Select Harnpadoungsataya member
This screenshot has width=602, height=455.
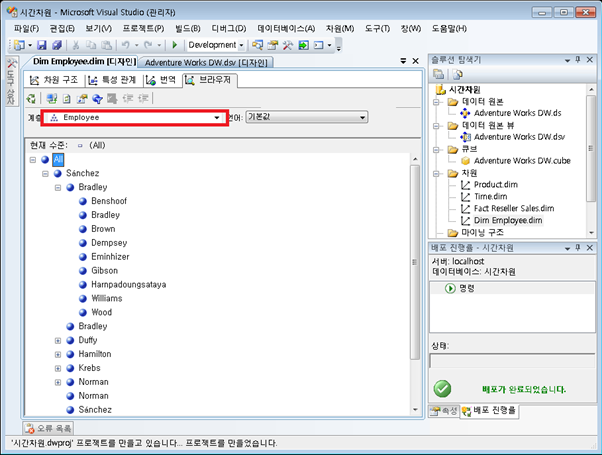click(129, 285)
